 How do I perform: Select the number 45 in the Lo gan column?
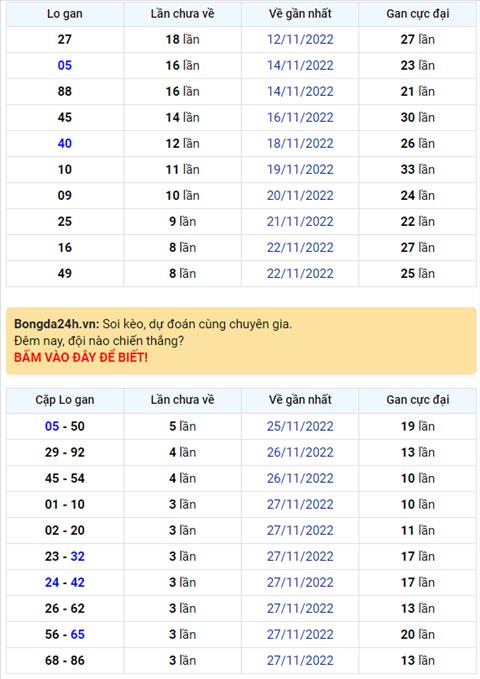pyautogui.click(x=65, y=117)
